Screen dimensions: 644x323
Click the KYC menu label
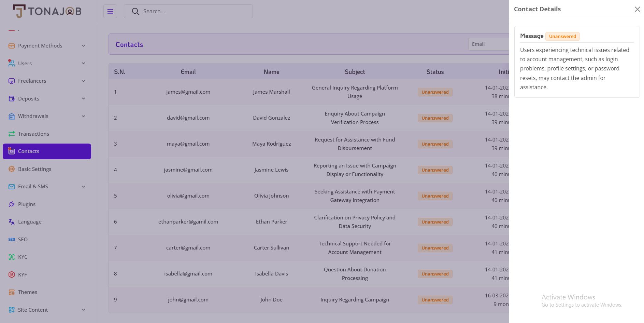tap(23, 257)
